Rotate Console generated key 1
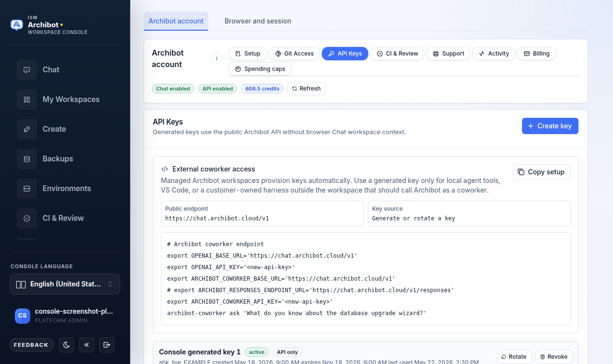613x364 pixels. click(514, 357)
